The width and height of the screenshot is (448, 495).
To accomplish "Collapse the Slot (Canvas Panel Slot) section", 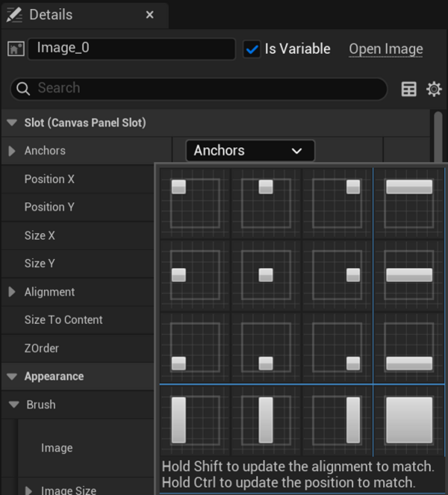I will click(12, 122).
